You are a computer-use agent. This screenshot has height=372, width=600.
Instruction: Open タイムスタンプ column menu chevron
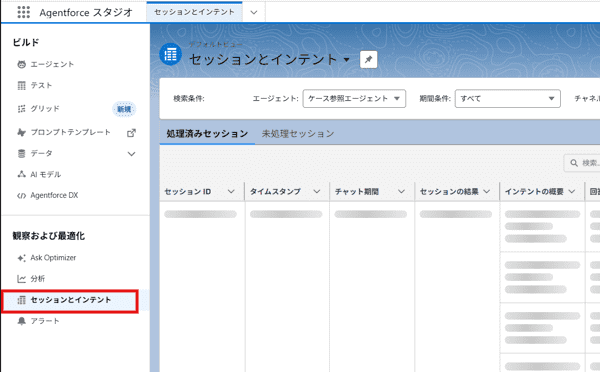click(x=316, y=191)
